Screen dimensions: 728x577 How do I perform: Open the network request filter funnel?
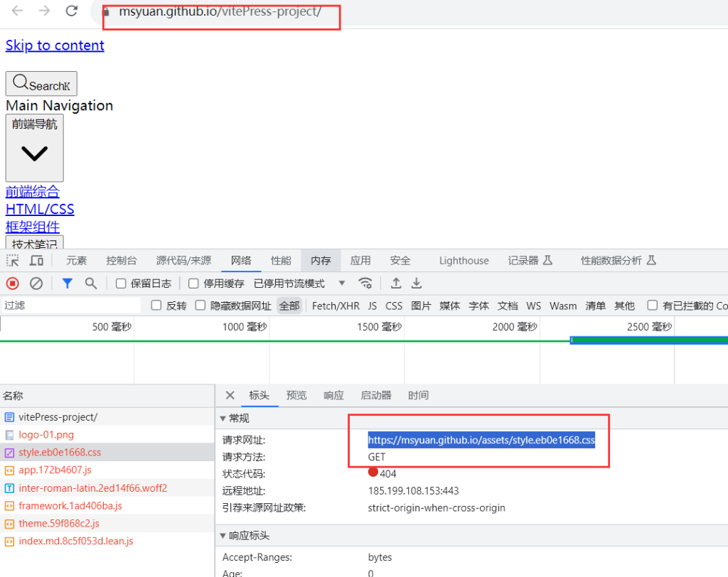pos(66,283)
